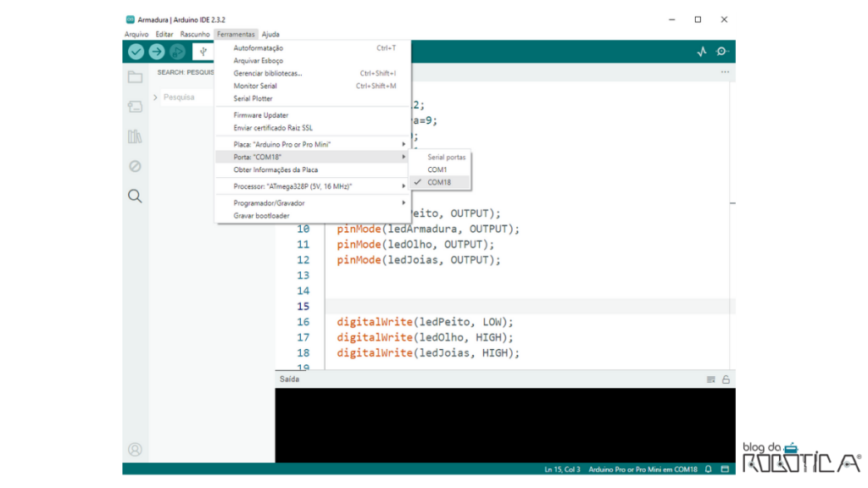868x488 pixels.
Task: Open the Library Manager panel
Action: [x=136, y=136]
